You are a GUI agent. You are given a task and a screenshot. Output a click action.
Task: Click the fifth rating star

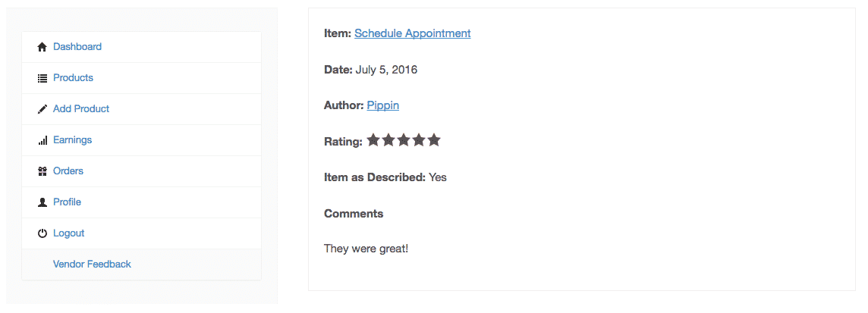click(x=434, y=140)
